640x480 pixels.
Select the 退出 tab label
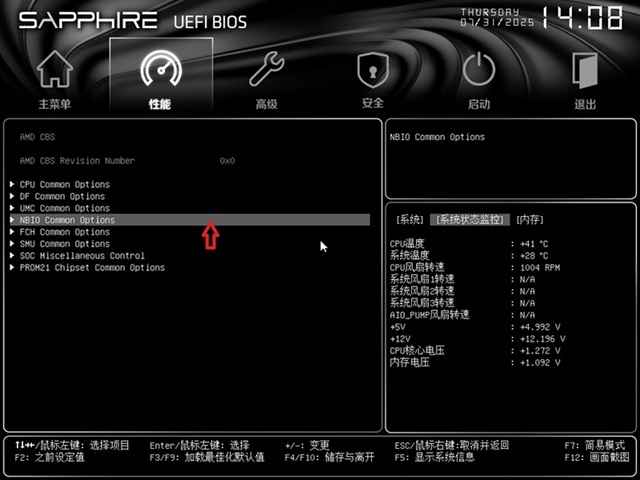tap(585, 104)
